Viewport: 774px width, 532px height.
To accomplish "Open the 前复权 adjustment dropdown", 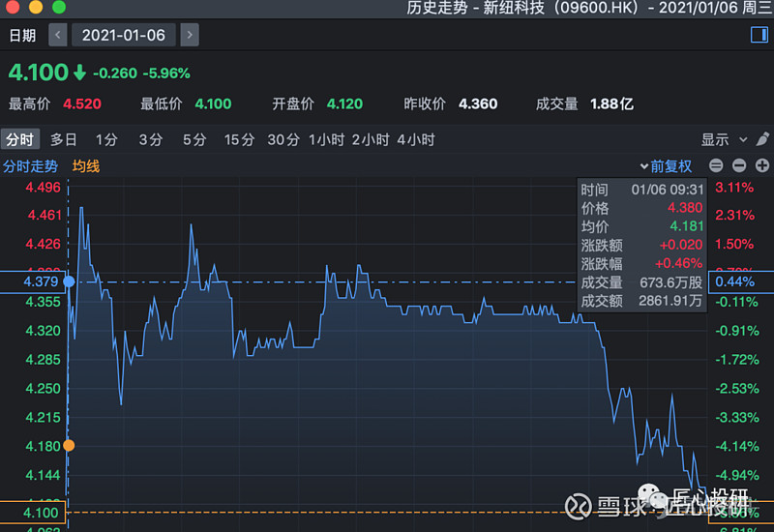I will click(x=666, y=166).
